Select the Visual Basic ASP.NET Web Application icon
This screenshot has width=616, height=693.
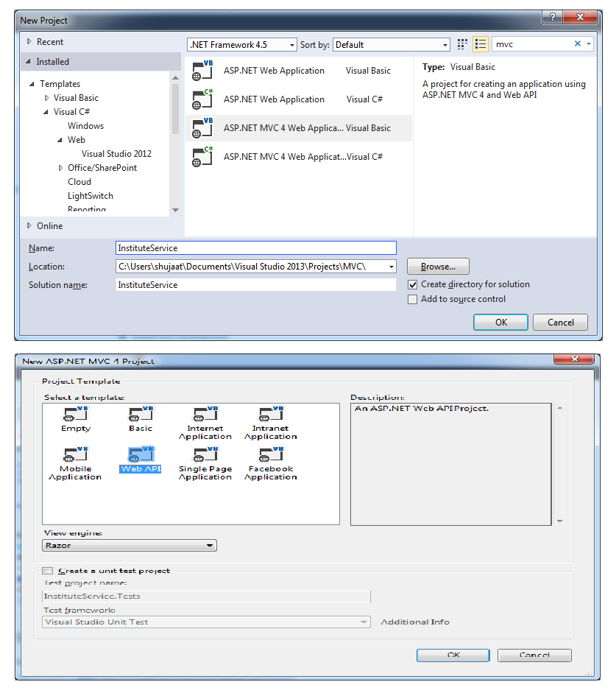[202, 71]
